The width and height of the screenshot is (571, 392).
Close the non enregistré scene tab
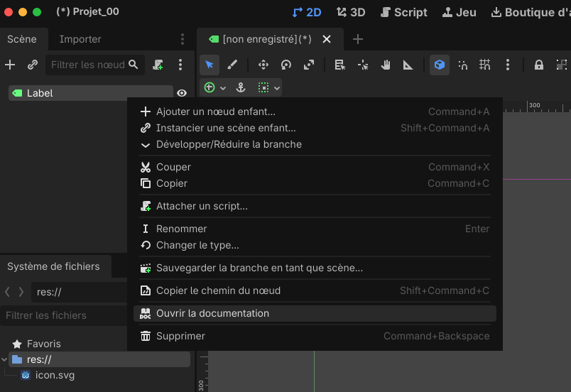click(x=327, y=39)
